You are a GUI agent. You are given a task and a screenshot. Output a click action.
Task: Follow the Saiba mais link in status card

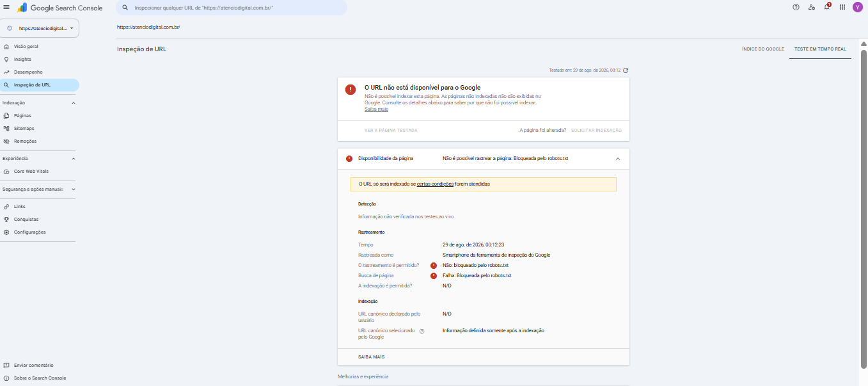(376, 109)
